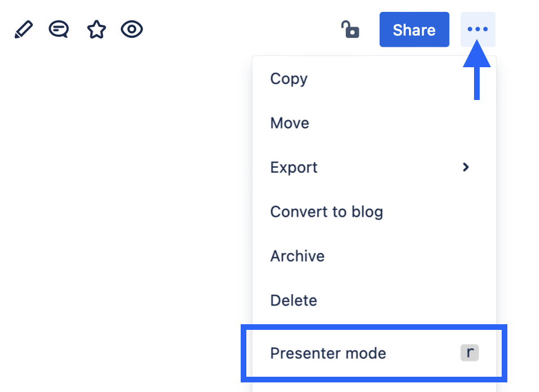The width and height of the screenshot is (539, 392).
Task: Select Copy from the menu
Action: click(x=289, y=79)
